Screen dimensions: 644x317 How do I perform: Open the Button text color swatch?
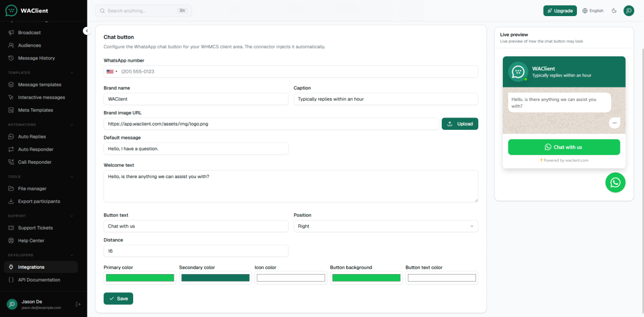coord(442,278)
